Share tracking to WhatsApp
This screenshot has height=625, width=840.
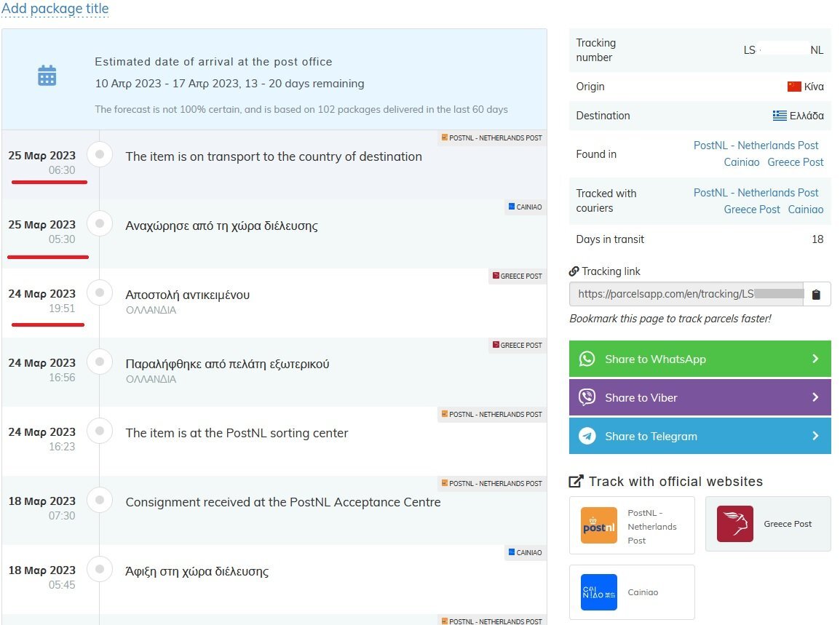click(x=700, y=359)
